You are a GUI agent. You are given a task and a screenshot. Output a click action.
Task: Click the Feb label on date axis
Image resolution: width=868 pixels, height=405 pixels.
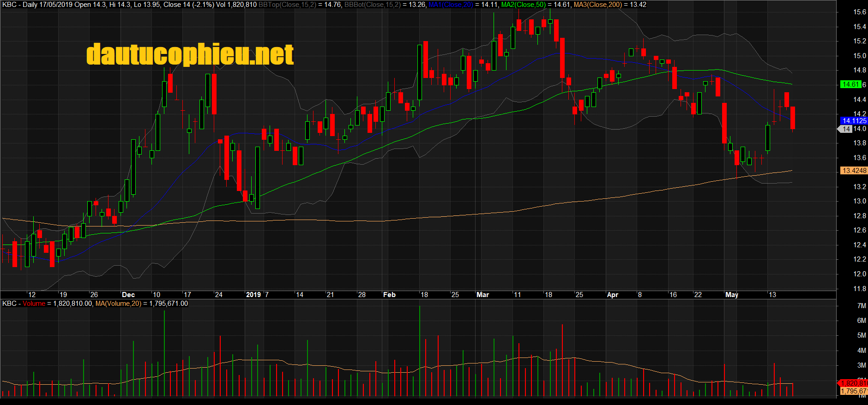click(389, 295)
